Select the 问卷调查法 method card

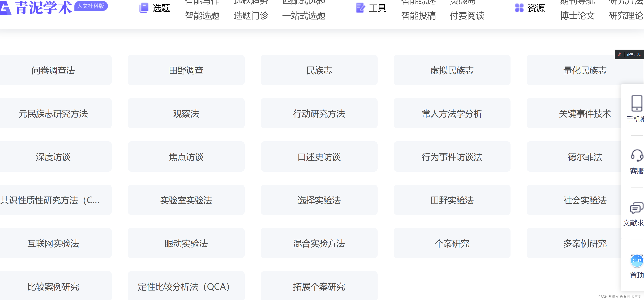[x=53, y=70]
